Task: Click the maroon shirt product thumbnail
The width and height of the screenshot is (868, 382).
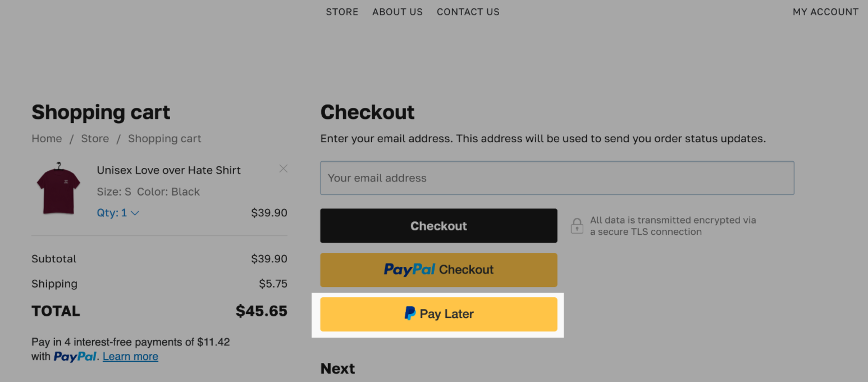Action: [x=58, y=191]
